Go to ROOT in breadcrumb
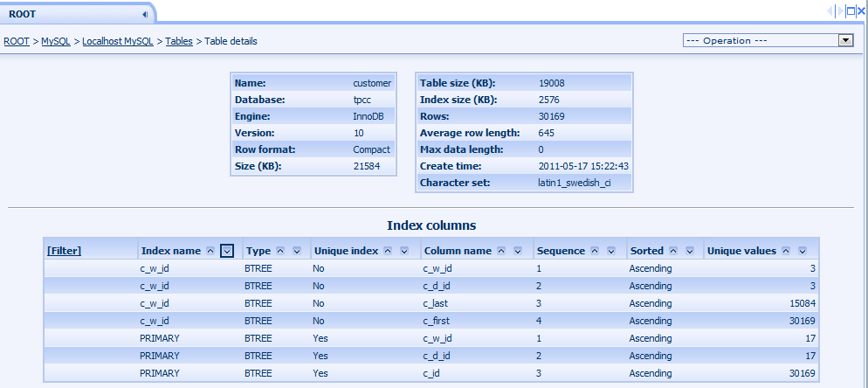 click(x=17, y=41)
